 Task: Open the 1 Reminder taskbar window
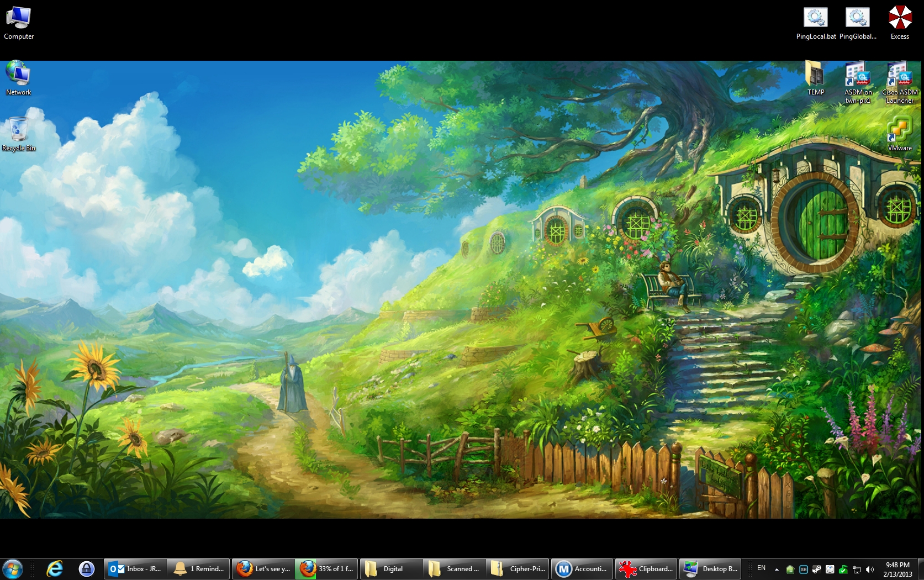(198, 569)
